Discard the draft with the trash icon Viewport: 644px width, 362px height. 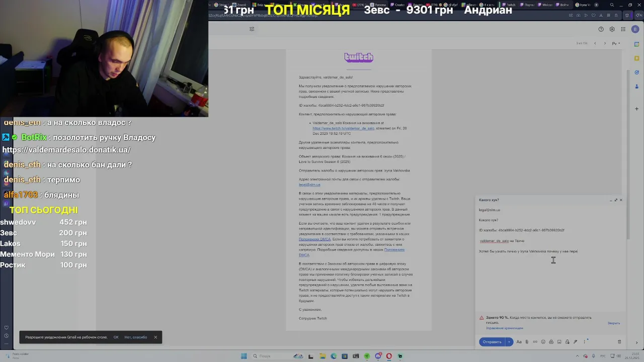(x=619, y=342)
